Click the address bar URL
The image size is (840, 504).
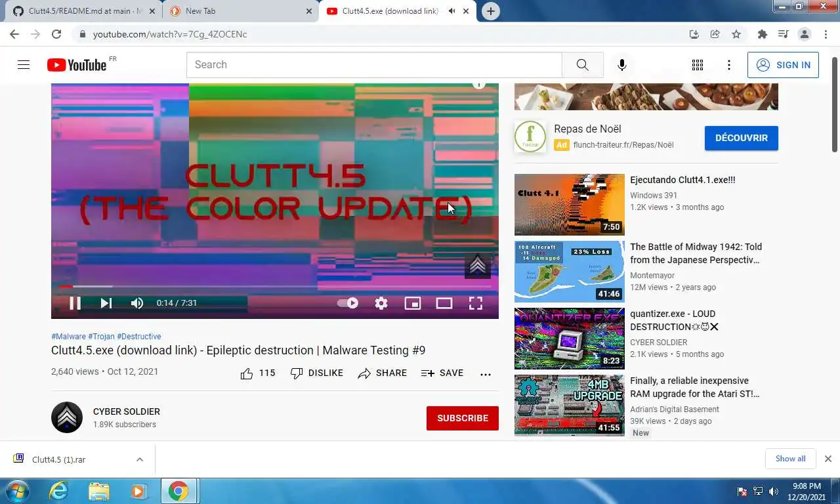pyautogui.click(x=170, y=34)
